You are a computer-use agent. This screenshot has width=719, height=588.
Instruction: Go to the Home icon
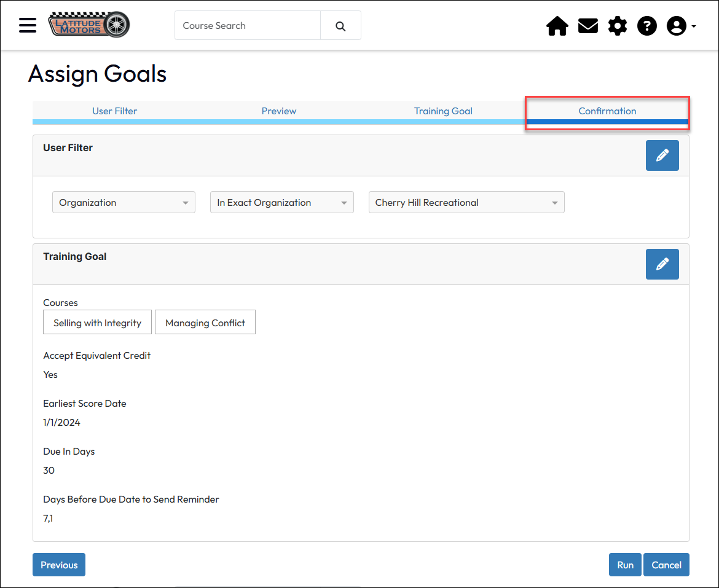(557, 26)
